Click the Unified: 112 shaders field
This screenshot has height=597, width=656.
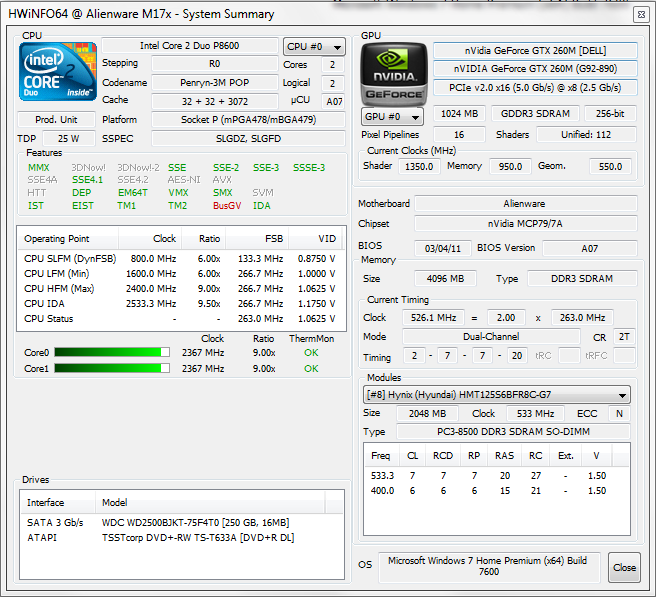pos(586,135)
